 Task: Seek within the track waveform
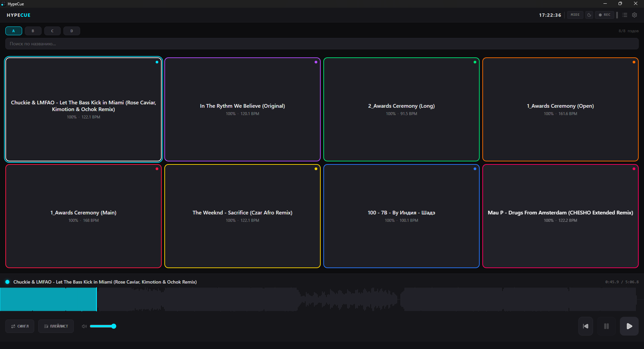tap(318, 299)
